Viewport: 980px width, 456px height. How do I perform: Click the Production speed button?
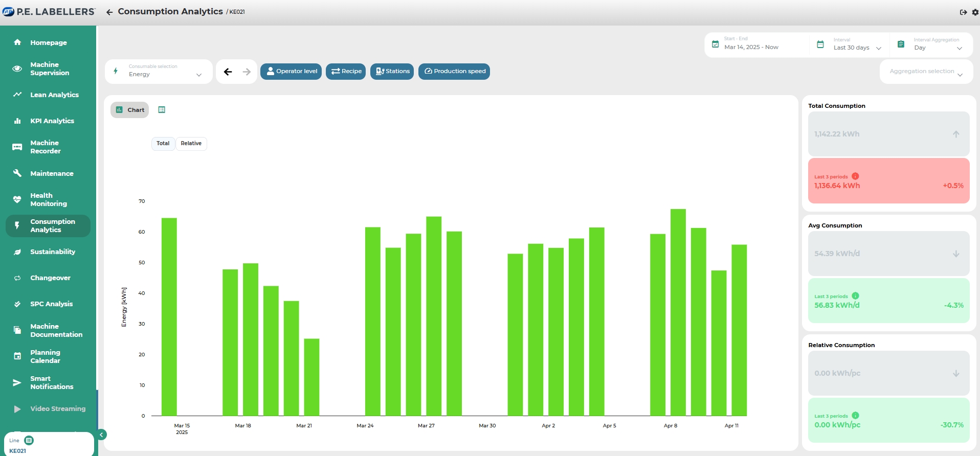click(454, 72)
